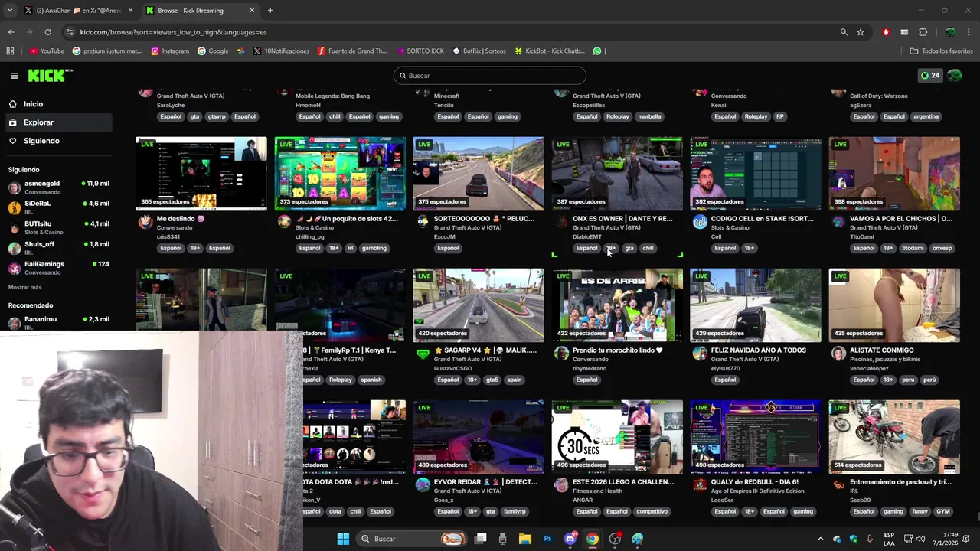Click the tinymedrano channel avatar
This screenshot has height=551, width=980.
(561, 354)
